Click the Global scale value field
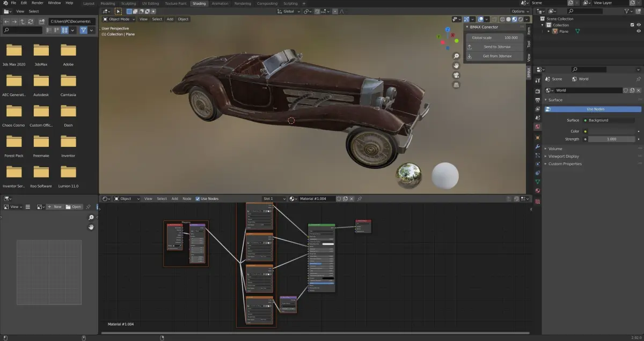 [494, 38]
